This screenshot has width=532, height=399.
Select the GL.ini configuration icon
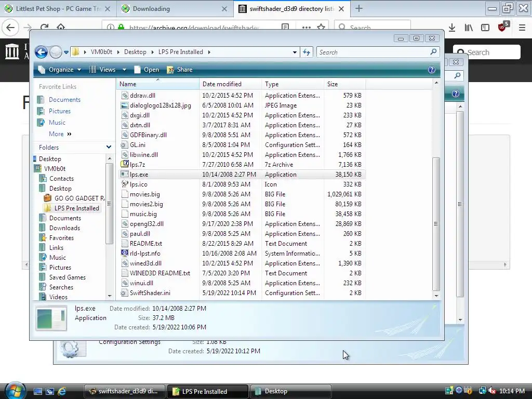125,145
